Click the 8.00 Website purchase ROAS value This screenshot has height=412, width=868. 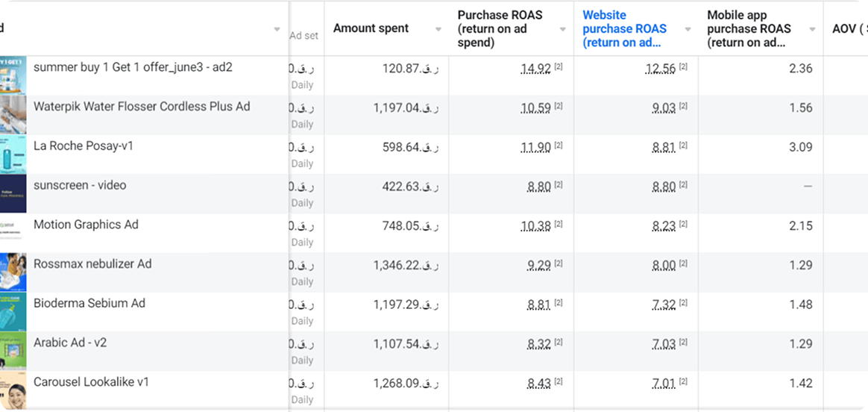click(663, 265)
